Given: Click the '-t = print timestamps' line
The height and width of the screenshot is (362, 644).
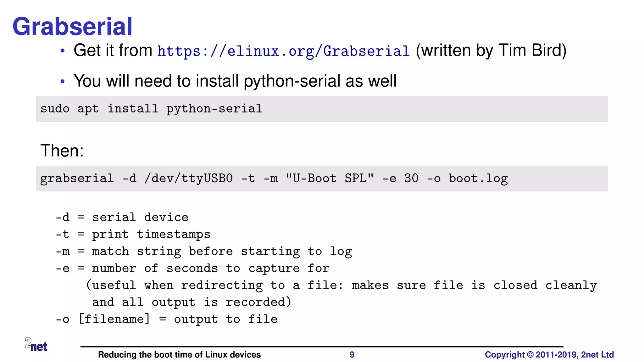Looking at the screenshot, I should tap(133, 234).
